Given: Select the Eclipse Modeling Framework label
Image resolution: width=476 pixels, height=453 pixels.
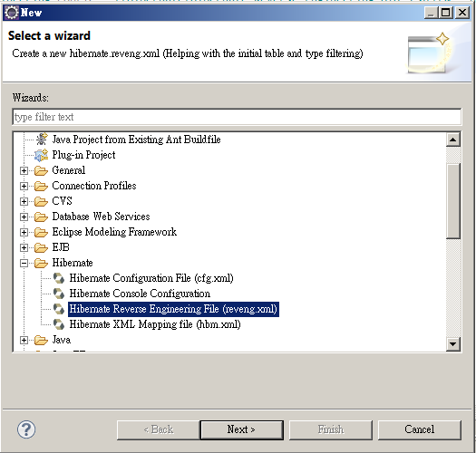Looking at the screenshot, I should 114,232.
